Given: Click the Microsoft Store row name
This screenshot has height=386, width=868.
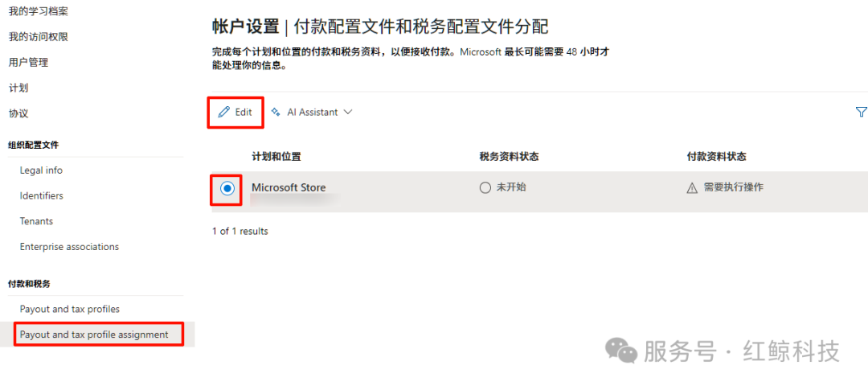Looking at the screenshot, I should 289,187.
